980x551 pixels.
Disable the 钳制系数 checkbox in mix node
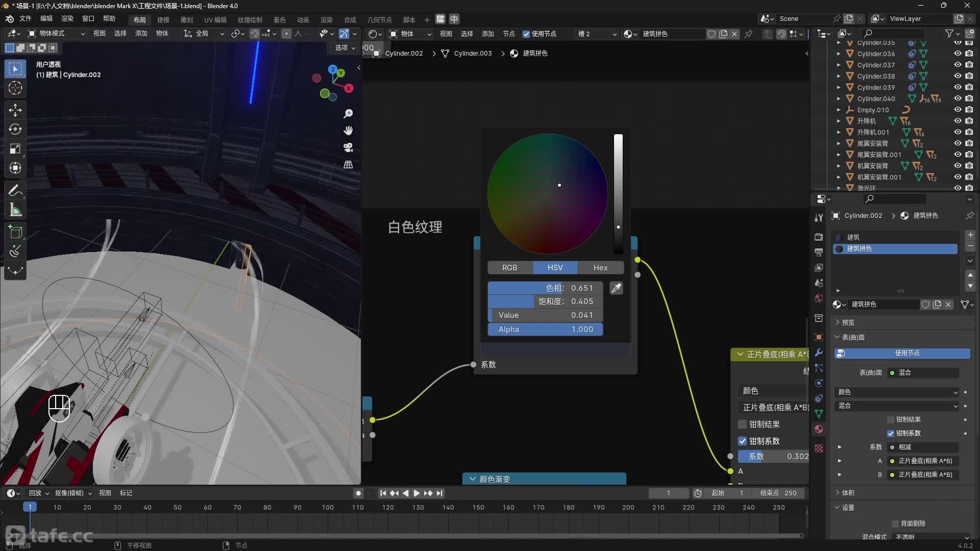743,441
